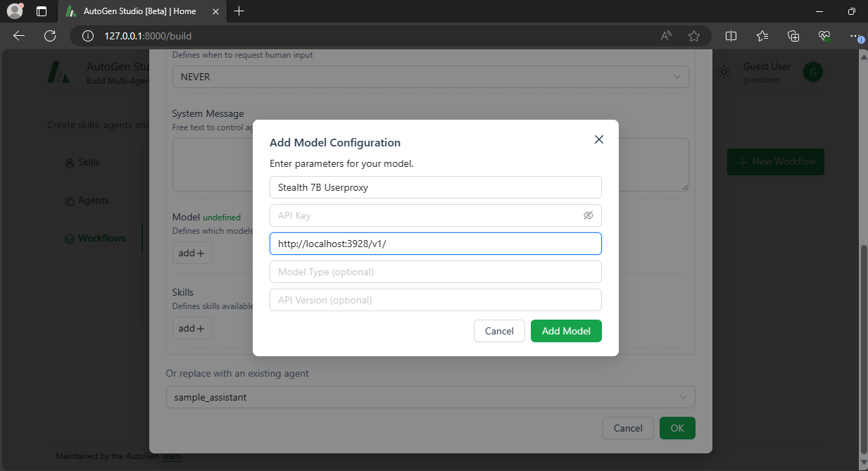This screenshot has height=471, width=868.
Task: Open browser Collections icon
Action: click(x=793, y=36)
